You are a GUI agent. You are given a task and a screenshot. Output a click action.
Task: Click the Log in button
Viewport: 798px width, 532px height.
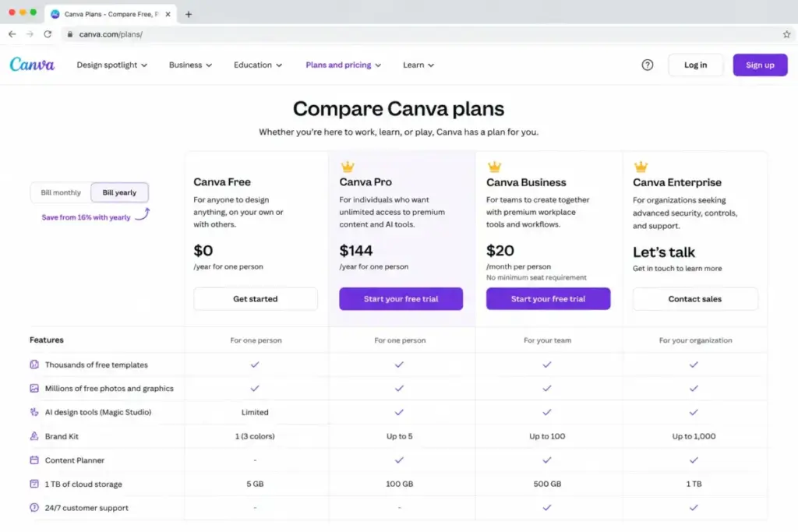point(695,65)
